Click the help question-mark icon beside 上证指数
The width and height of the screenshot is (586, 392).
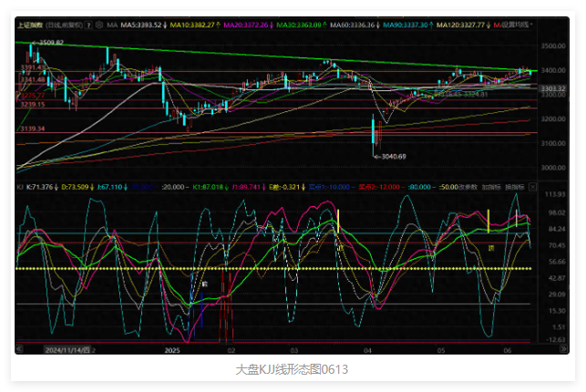coord(88,25)
